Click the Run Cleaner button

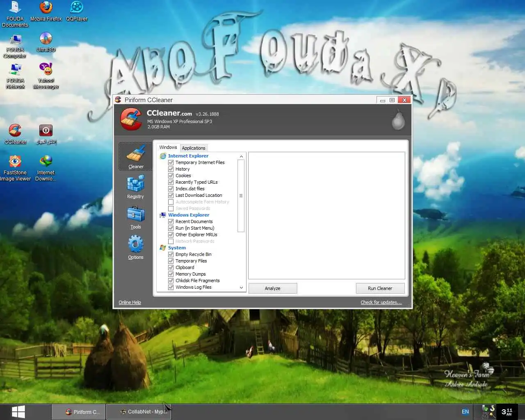tap(380, 288)
